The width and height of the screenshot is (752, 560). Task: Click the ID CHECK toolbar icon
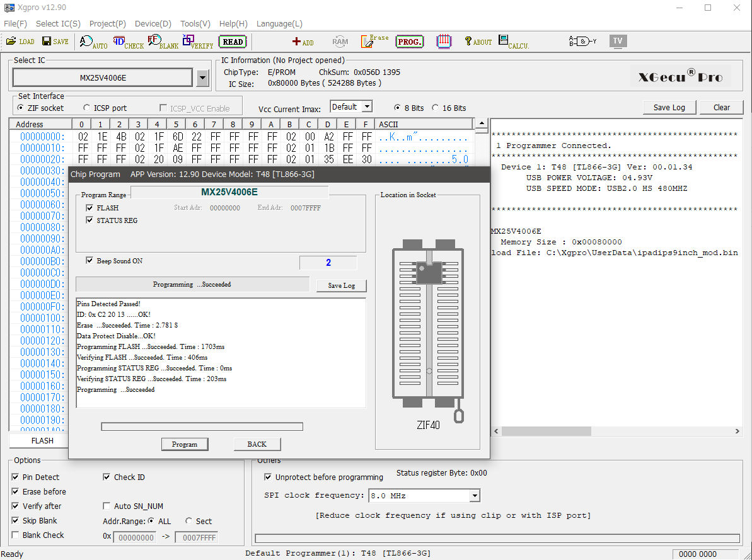(128, 42)
